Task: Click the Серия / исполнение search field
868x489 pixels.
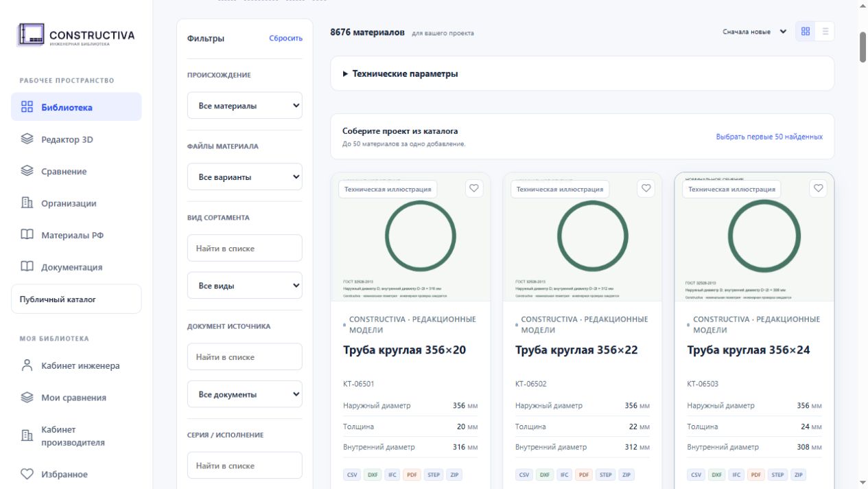Action: (x=245, y=466)
